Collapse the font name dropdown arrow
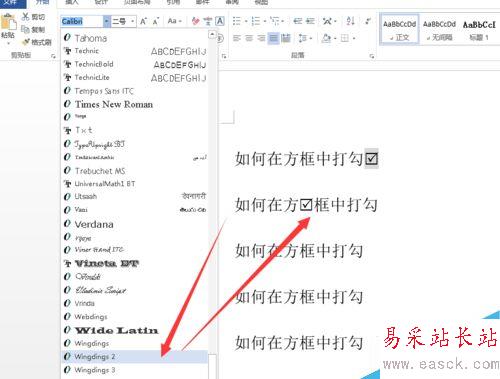This screenshot has height=379, width=500. click(106, 21)
